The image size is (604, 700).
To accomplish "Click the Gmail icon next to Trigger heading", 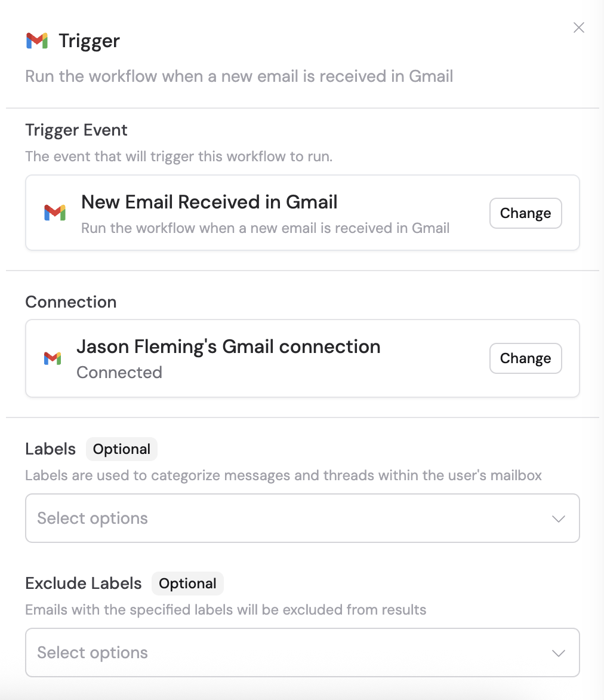I will pos(37,41).
